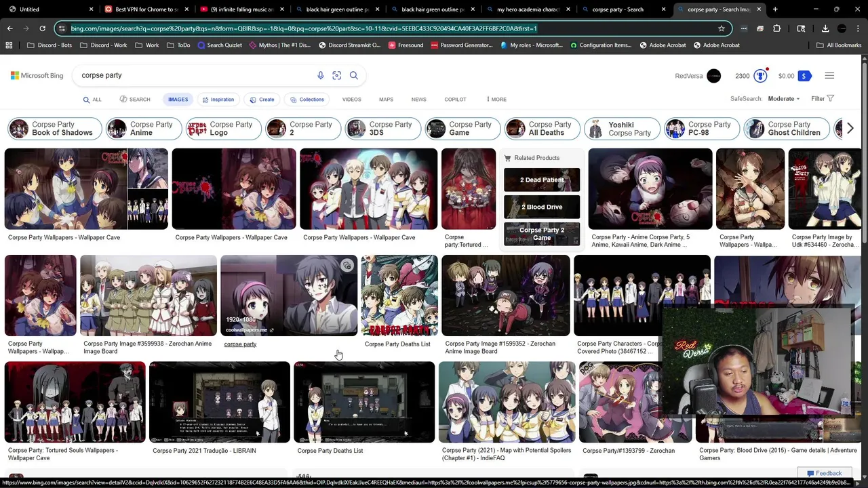868x488 pixels.
Task: Switch to the MAPS tab
Action: pyautogui.click(x=386, y=100)
